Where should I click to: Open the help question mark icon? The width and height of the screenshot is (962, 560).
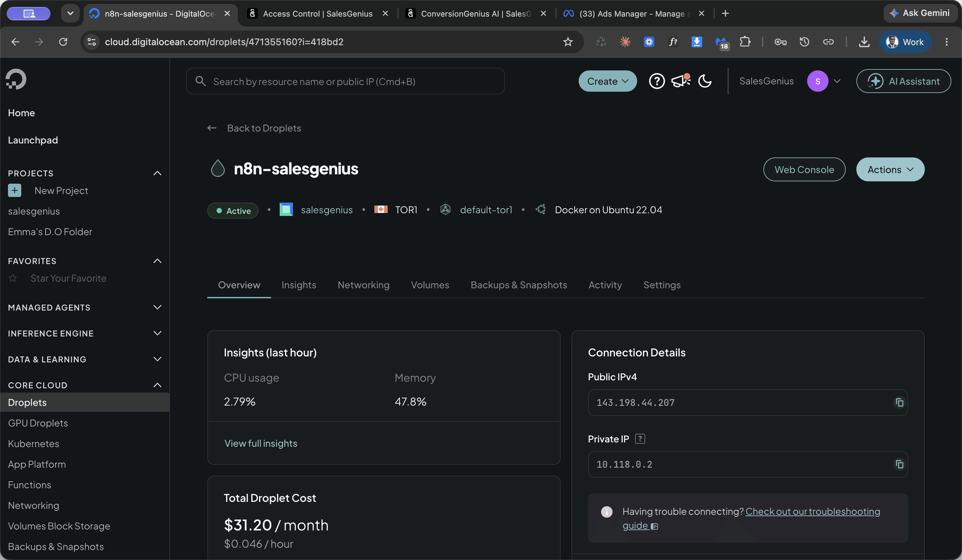click(x=657, y=81)
